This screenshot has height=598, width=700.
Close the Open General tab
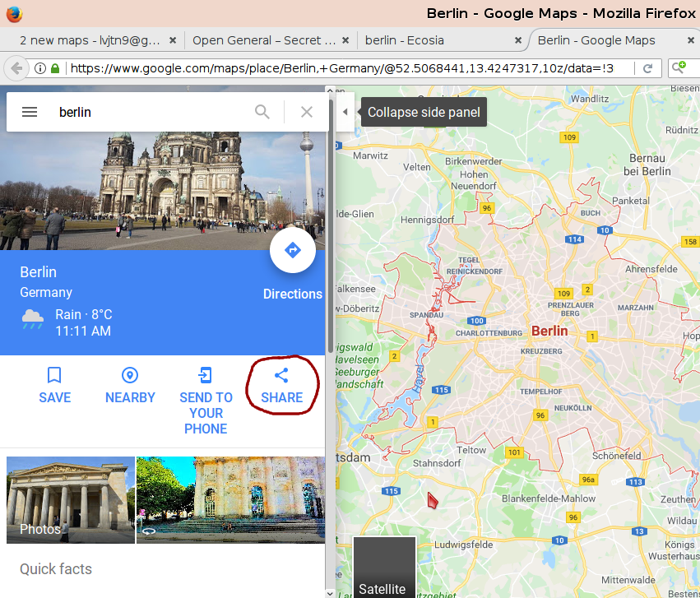coord(345,40)
